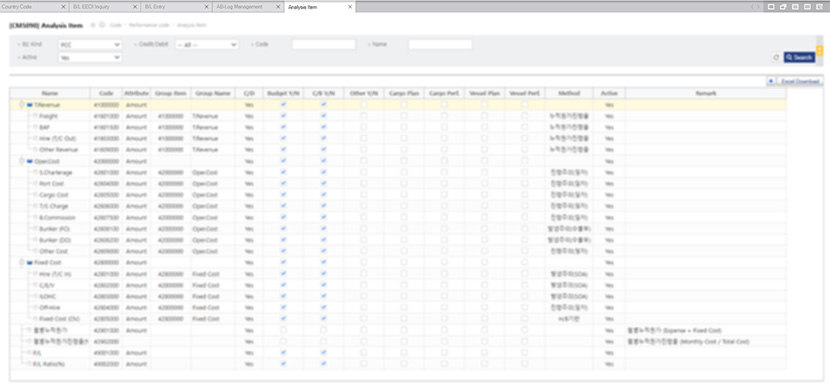Click the Remark column header
This screenshot has width=830, height=388.
(x=706, y=93)
